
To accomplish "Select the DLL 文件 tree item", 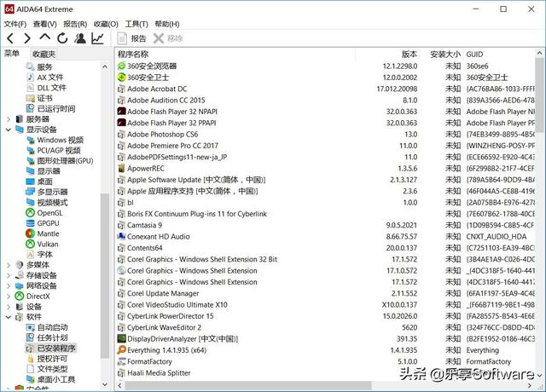I will pyautogui.click(x=46, y=88).
